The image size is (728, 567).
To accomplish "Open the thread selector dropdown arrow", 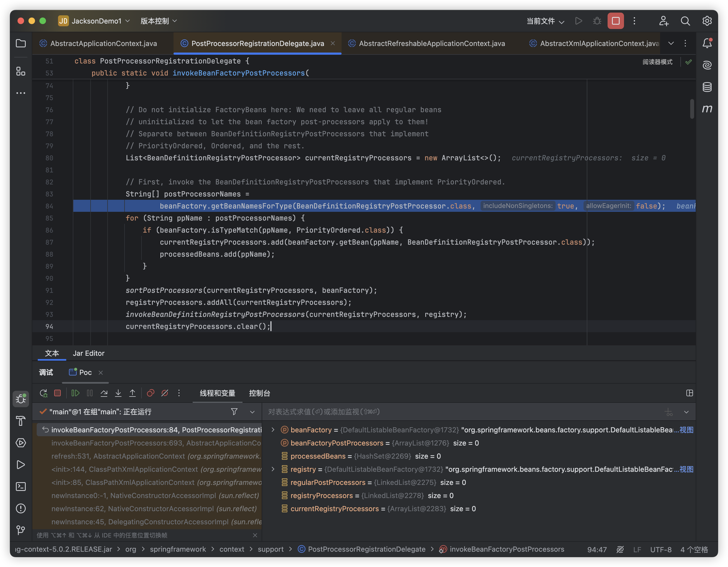I will 252,412.
